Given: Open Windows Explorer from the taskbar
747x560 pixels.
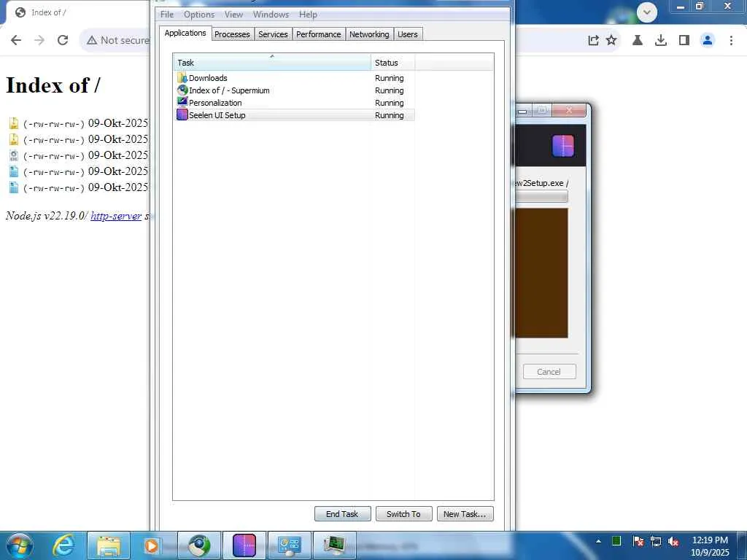Looking at the screenshot, I should tap(108, 545).
